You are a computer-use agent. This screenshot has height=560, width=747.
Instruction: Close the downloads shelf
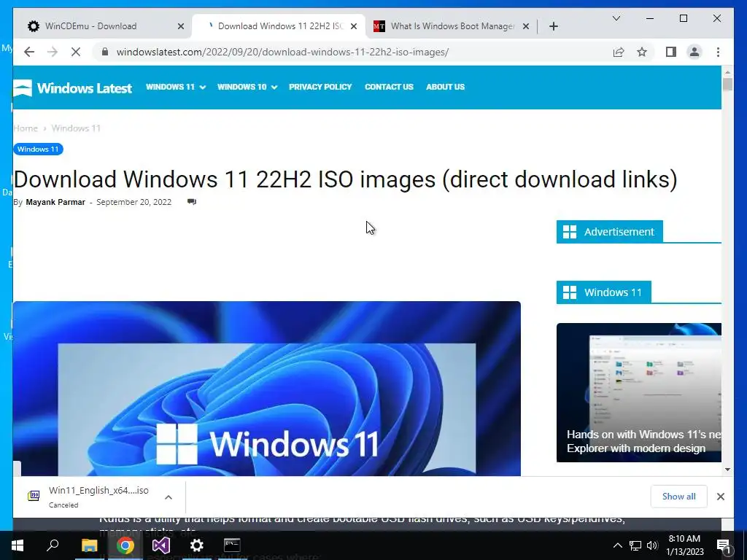click(720, 497)
